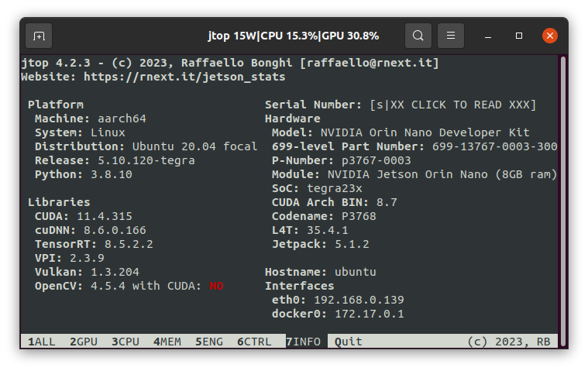Switch to the 3CPU tab
Image resolution: width=588 pixels, height=371 pixels.
[x=126, y=342]
